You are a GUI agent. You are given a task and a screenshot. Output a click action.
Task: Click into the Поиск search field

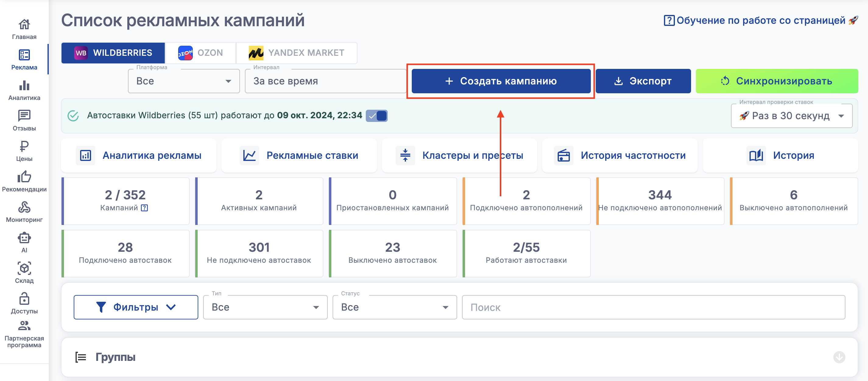point(653,307)
